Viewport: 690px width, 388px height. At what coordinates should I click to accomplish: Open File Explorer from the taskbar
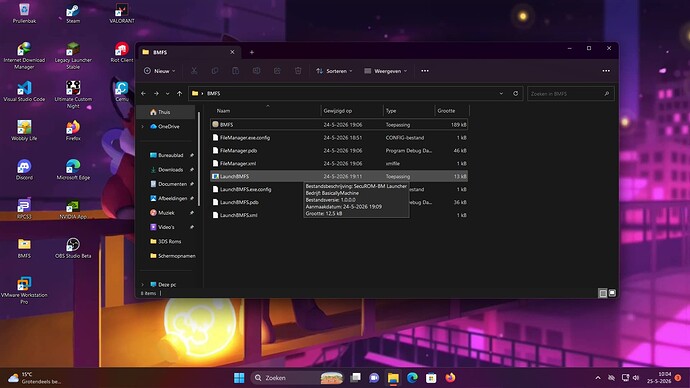coord(393,378)
